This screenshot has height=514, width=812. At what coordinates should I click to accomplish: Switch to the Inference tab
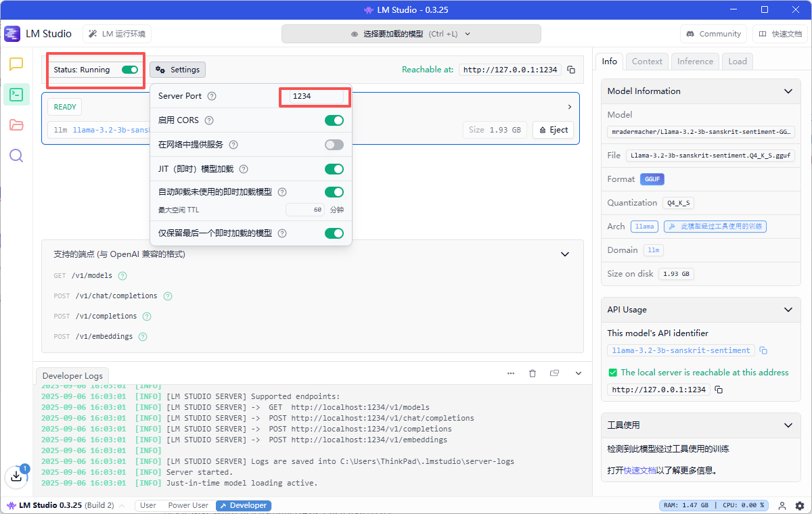695,62
